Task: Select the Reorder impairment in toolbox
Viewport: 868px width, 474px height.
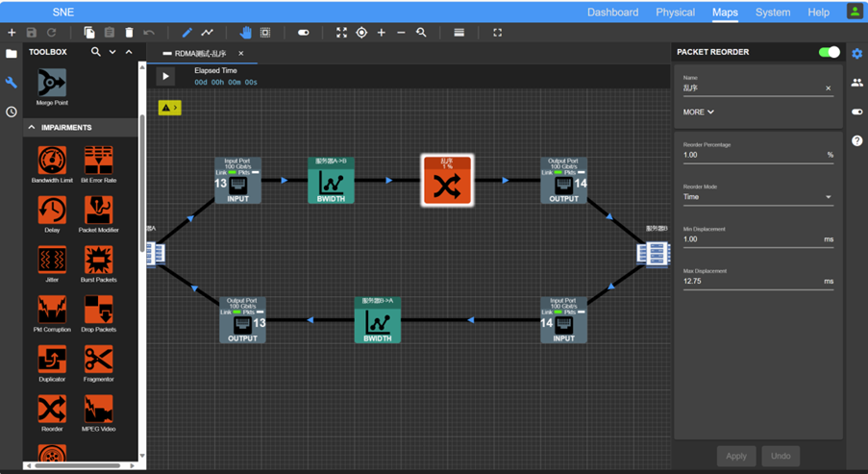Action: 52,413
